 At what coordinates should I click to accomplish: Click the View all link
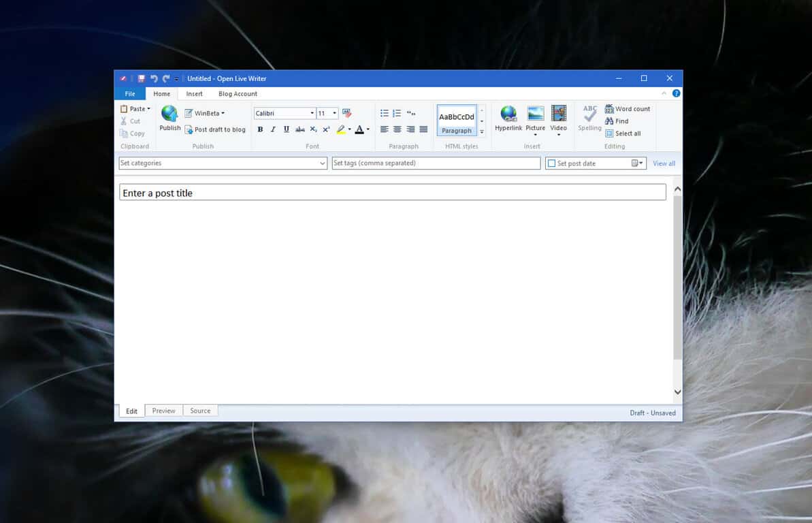(664, 163)
